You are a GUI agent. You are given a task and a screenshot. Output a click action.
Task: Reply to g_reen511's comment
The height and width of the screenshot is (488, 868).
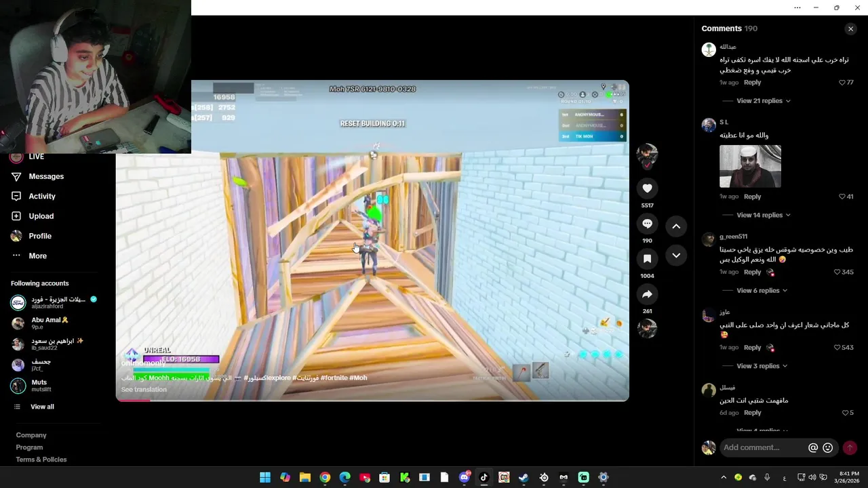pos(752,272)
